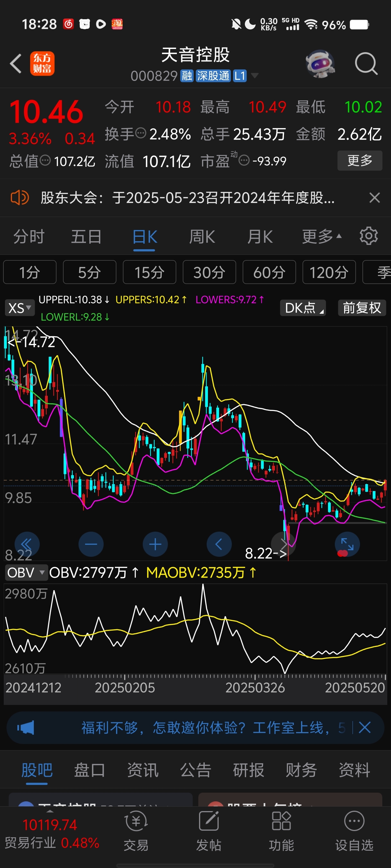
Task: Tap the 融 margin badge
Action: 187,76
